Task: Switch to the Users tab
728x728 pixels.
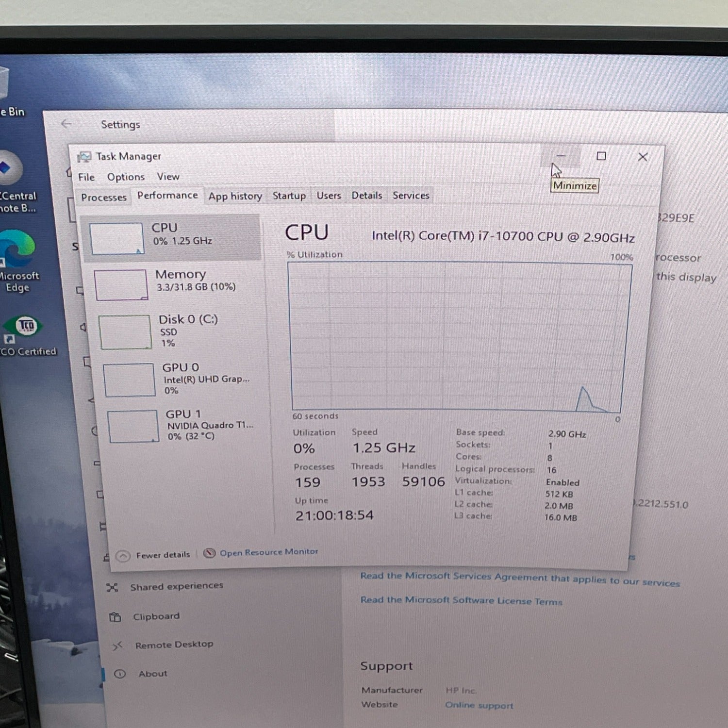Action: [329, 196]
